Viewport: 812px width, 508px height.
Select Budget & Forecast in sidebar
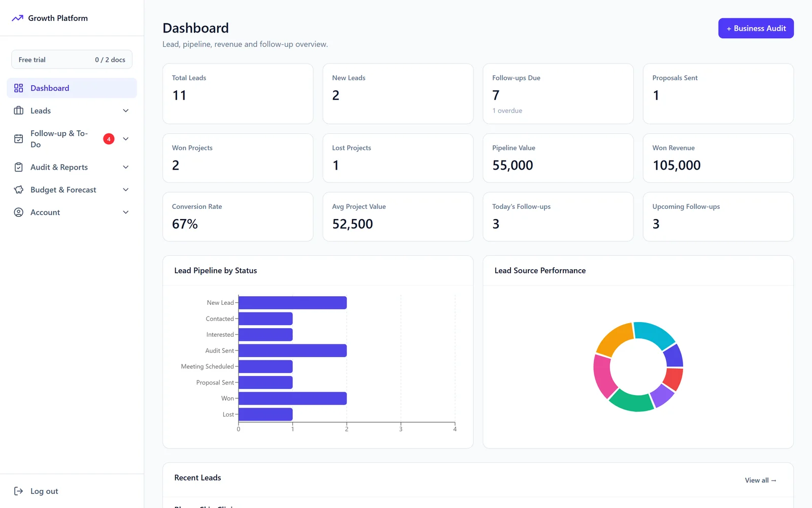pyautogui.click(x=72, y=189)
